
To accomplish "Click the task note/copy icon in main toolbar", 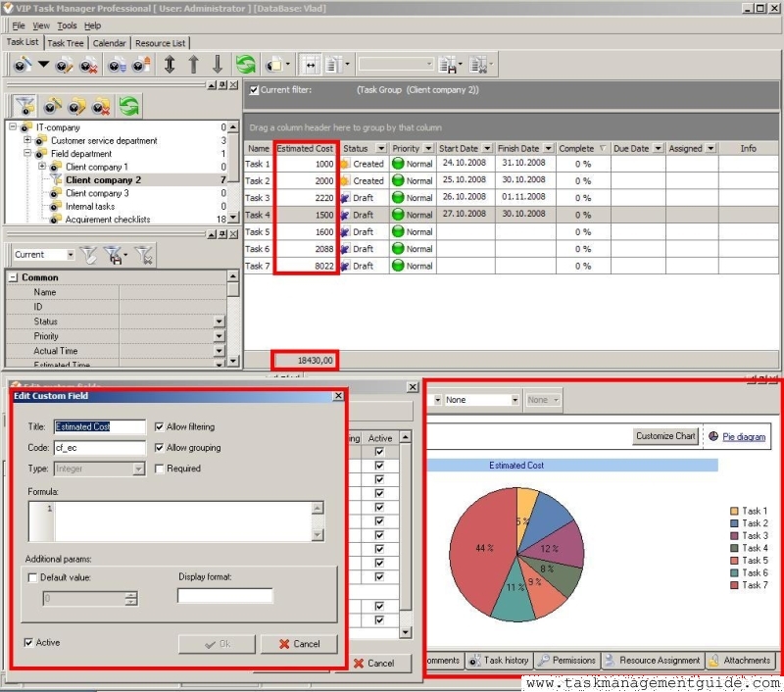I will pos(274,65).
